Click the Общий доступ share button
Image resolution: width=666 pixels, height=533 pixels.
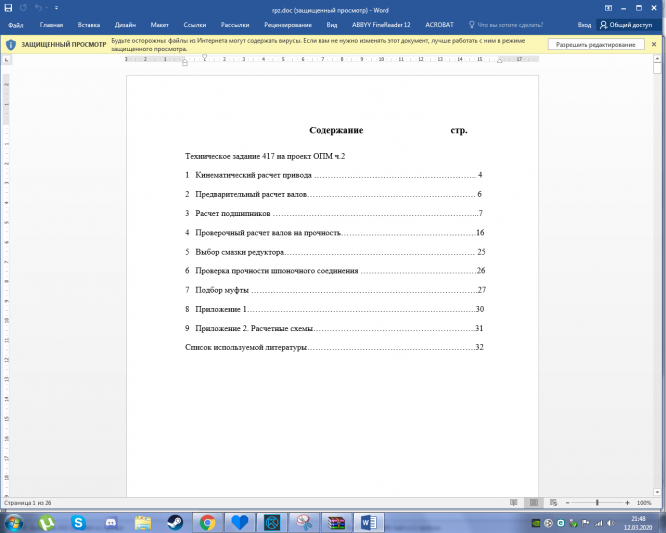pos(626,25)
